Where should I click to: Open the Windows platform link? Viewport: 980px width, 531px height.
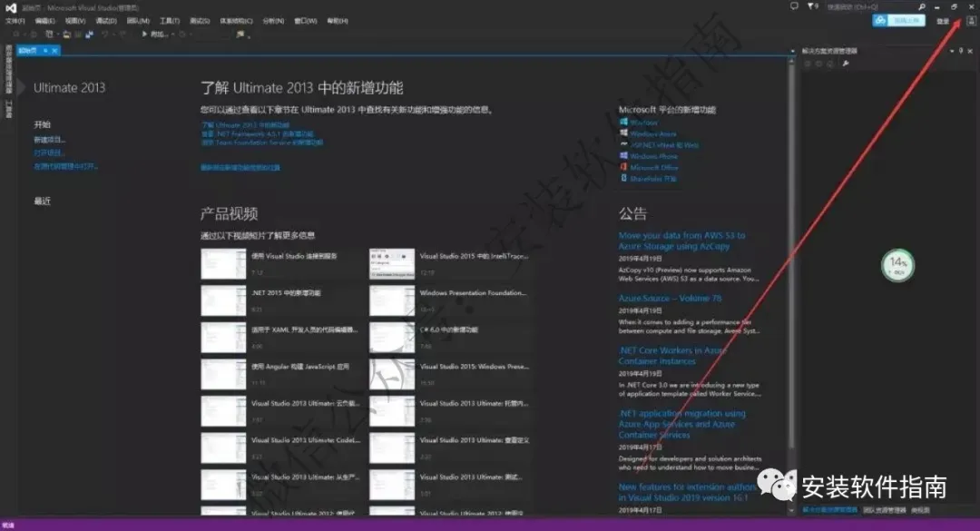(643, 123)
